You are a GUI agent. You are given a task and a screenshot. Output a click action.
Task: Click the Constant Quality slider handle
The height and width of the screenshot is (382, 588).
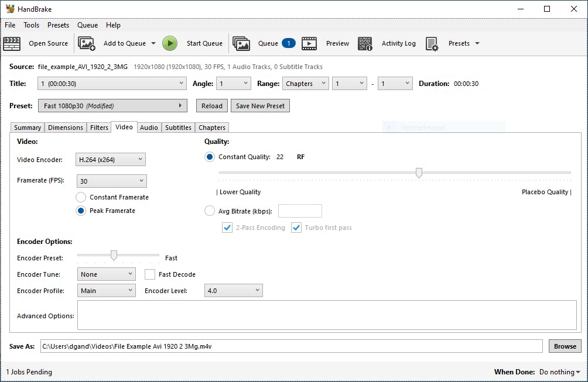(419, 173)
